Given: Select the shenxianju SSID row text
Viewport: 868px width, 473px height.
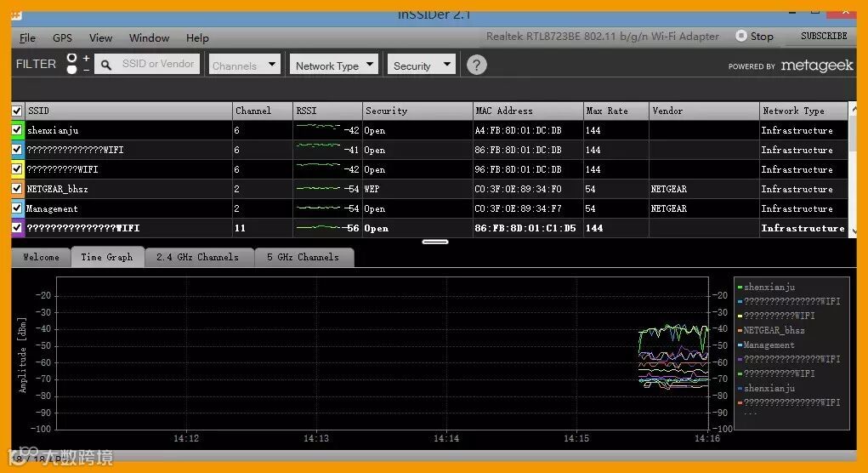Looking at the screenshot, I should (53, 131).
